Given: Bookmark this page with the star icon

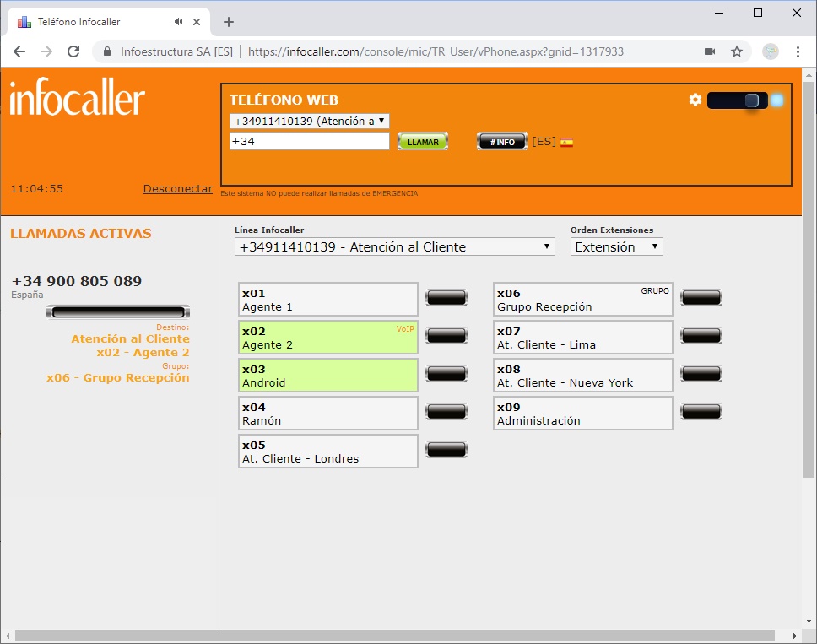Looking at the screenshot, I should pos(736,51).
